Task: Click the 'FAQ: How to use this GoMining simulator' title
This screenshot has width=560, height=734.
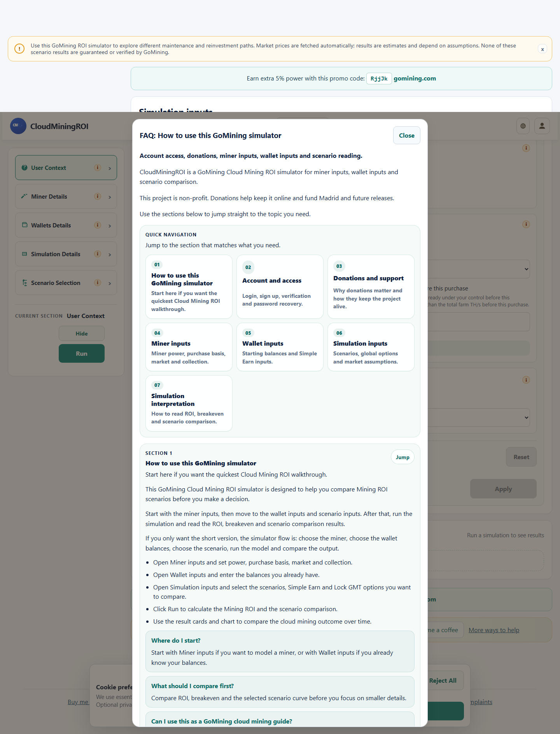Action: click(x=210, y=135)
